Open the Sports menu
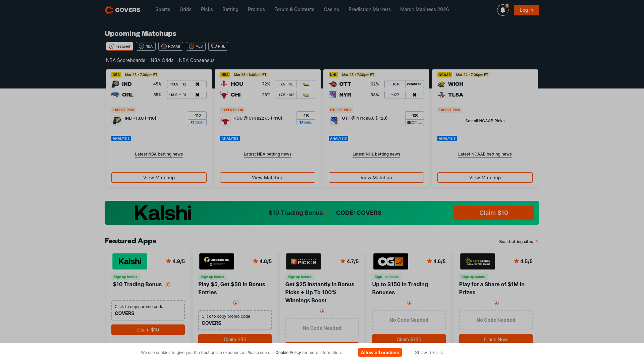Viewport: 644px width, 362px height. 163,9
